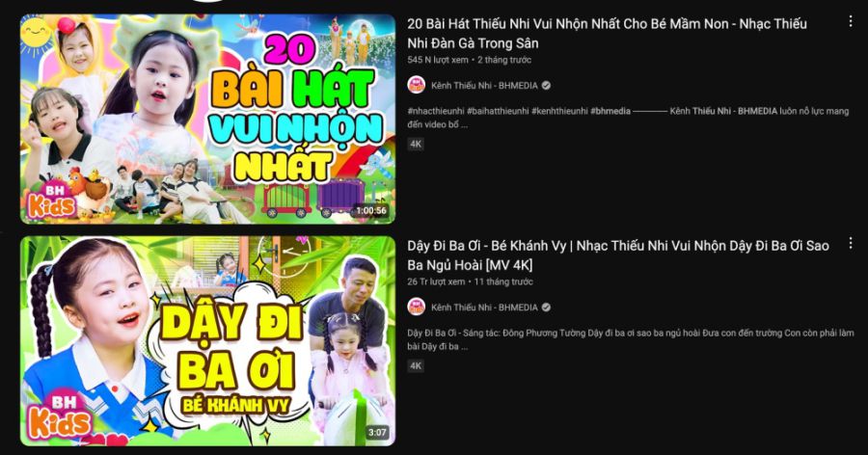Click the 3:07 duration badge on the second thumbnail
The image size is (868, 455).
(x=377, y=432)
